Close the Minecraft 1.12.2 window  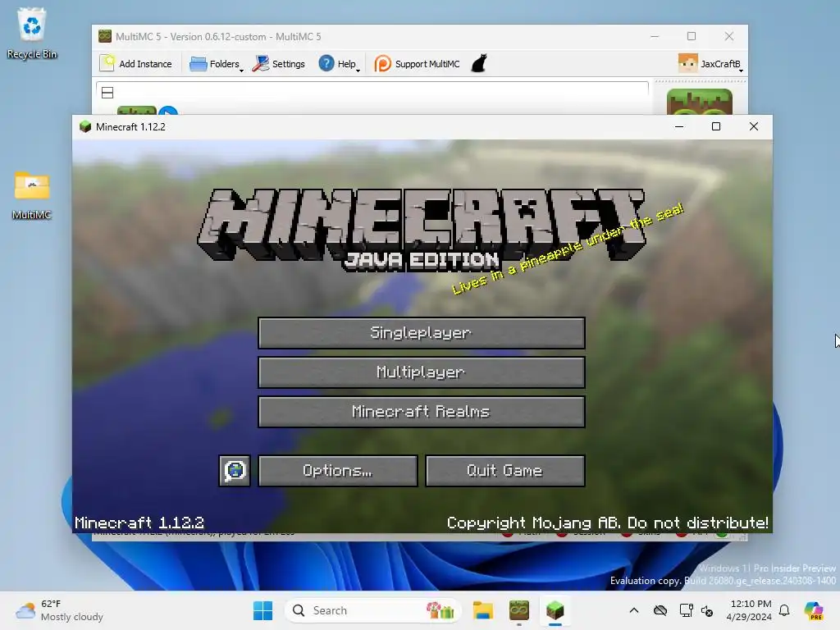click(754, 127)
